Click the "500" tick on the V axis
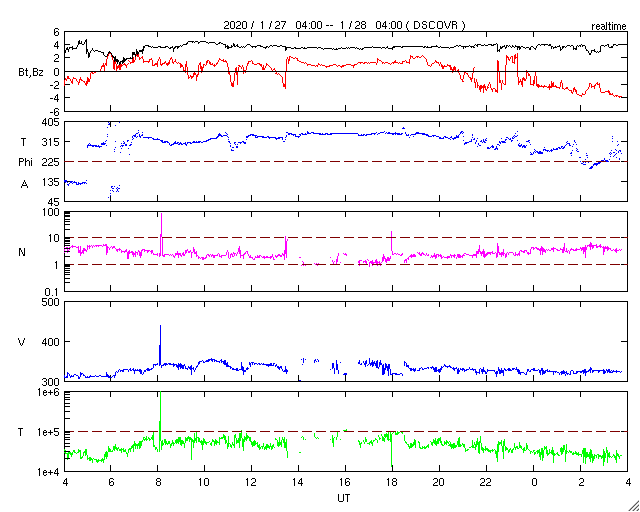The image size is (640, 512). tap(51, 302)
